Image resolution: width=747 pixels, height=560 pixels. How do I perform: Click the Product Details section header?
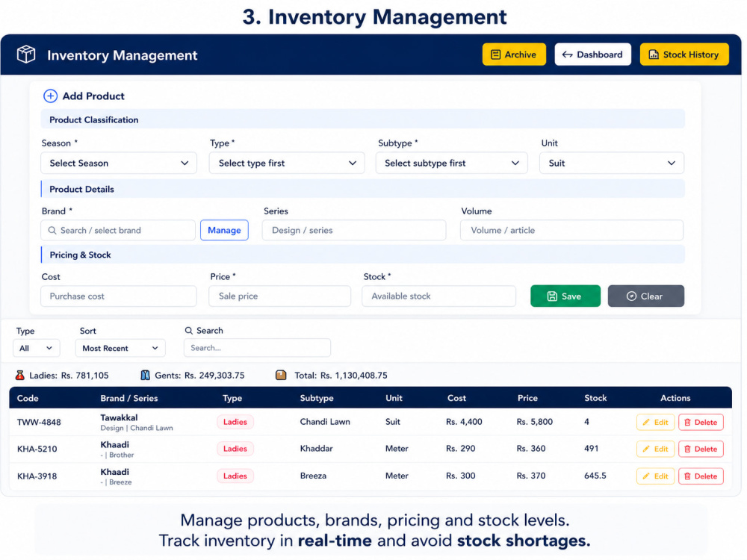pos(363,189)
